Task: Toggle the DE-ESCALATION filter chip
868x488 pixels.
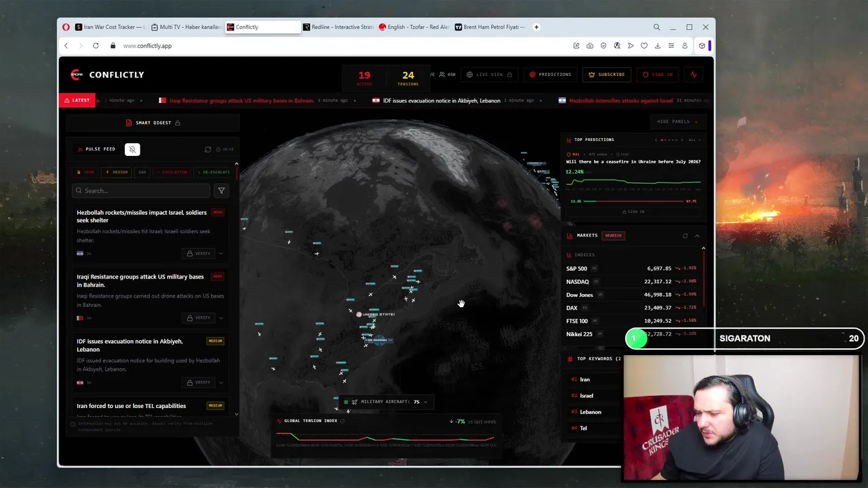Action: pyautogui.click(x=213, y=172)
